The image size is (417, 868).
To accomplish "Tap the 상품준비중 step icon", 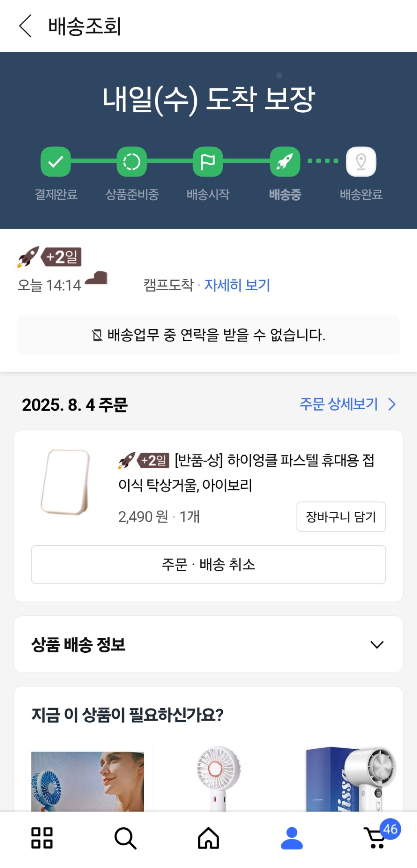I will click(132, 162).
